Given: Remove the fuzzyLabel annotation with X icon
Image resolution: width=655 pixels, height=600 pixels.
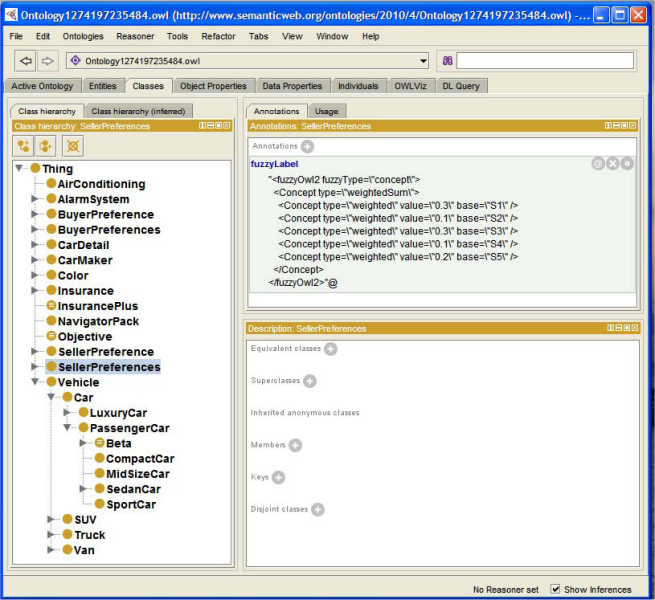Looking at the screenshot, I should (x=613, y=163).
